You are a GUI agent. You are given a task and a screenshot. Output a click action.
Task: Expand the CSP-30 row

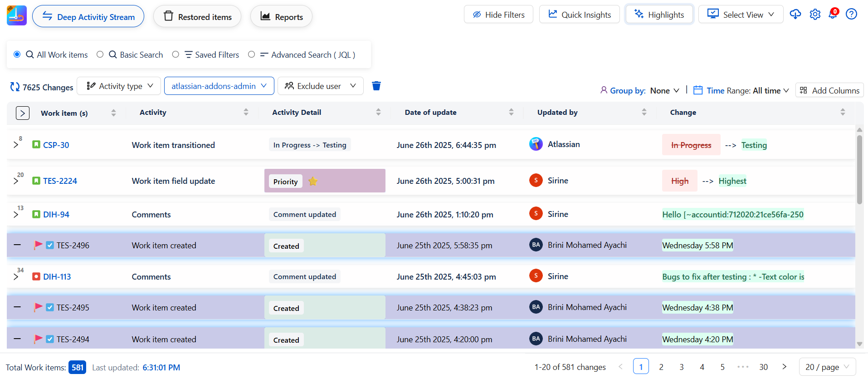[16, 145]
